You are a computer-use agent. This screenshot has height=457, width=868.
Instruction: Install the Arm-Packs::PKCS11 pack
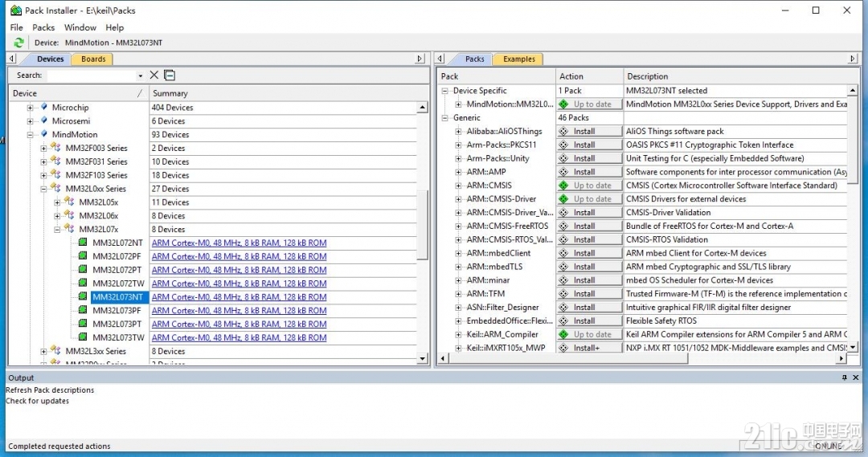(589, 145)
